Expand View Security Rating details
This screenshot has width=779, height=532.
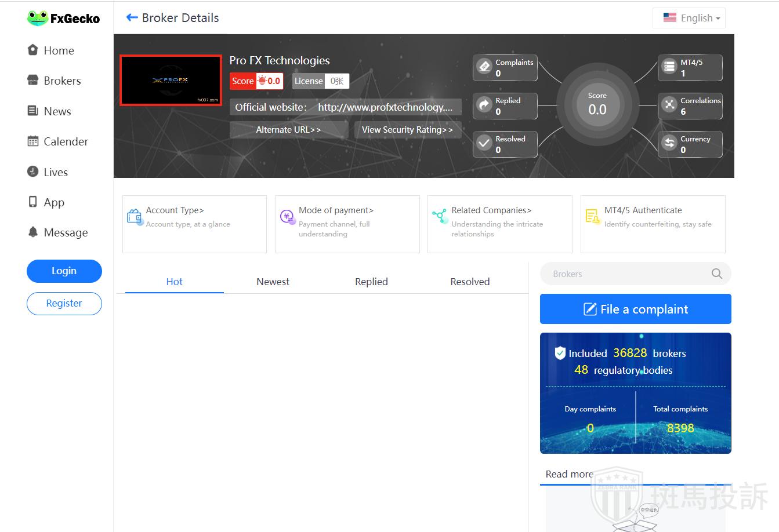407,130
